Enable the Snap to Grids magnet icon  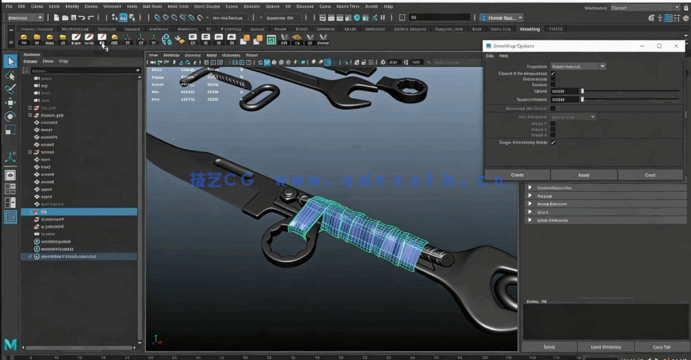(x=157, y=18)
